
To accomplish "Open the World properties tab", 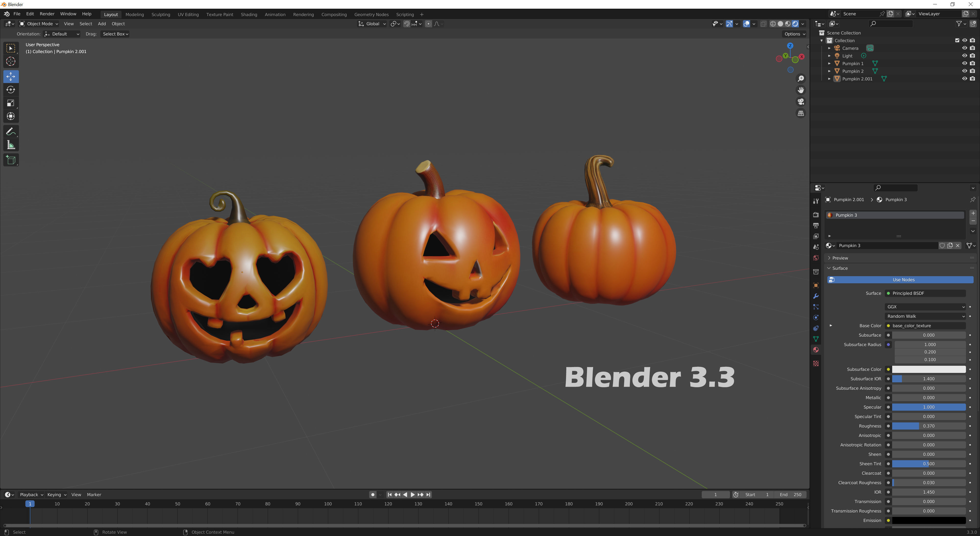I will (x=816, y=258).
